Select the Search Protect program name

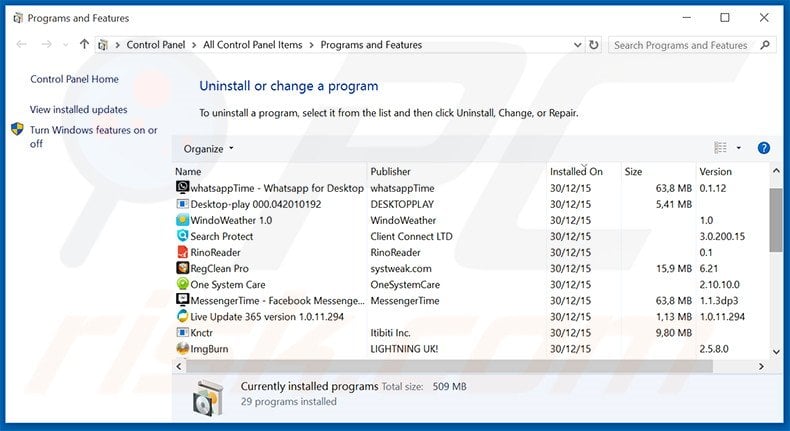tap(222, 236)
